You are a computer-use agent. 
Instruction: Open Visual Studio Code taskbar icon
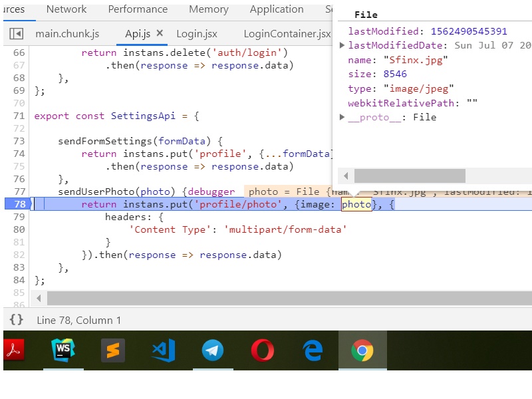tap(163, 350)
